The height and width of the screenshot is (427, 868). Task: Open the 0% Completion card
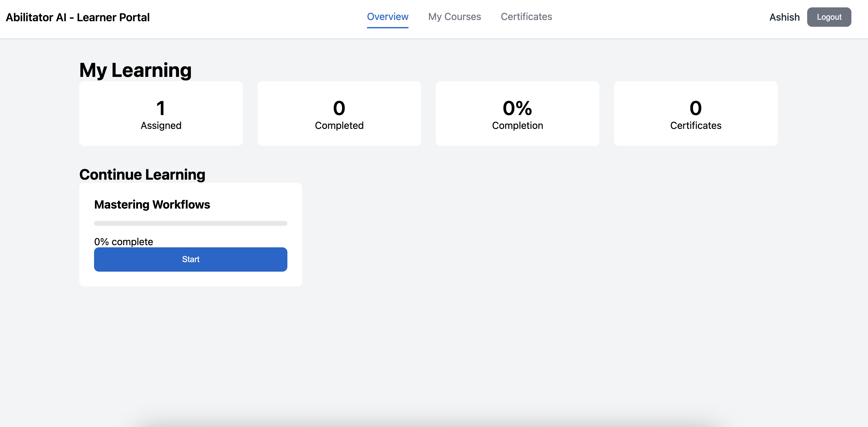[517, 114]
